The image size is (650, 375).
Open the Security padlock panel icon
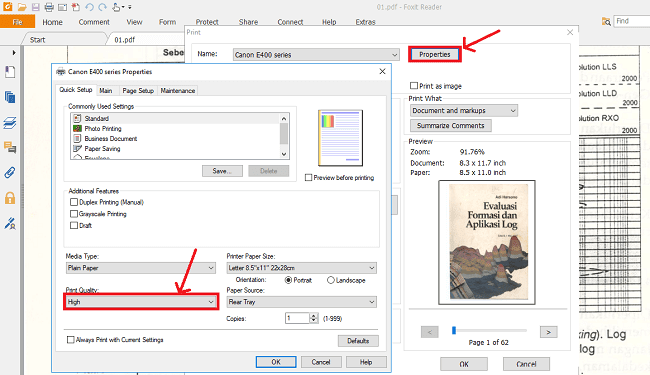pos(10,198)
